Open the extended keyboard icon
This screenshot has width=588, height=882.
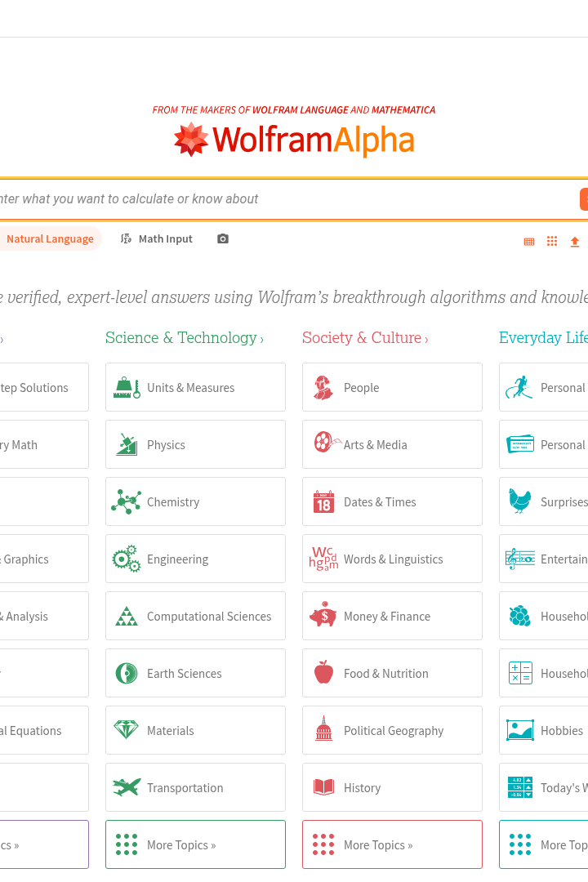(529, 242)
